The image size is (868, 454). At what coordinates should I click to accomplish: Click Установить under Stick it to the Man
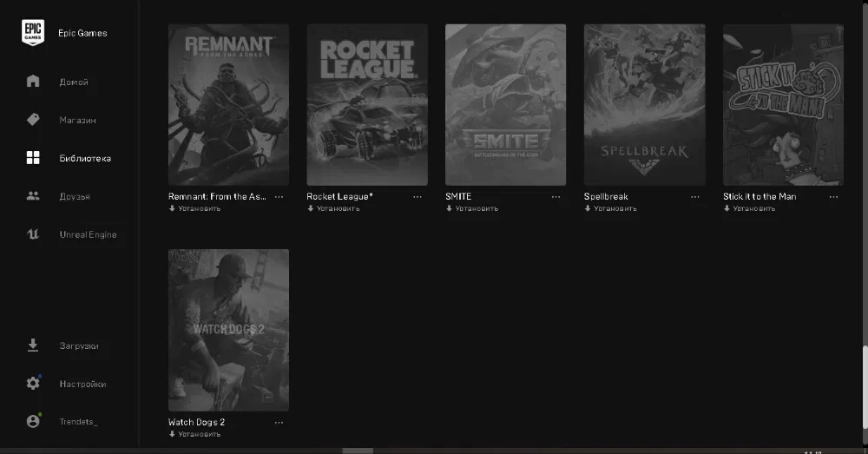pyautogui.click(x=754, y=208)
